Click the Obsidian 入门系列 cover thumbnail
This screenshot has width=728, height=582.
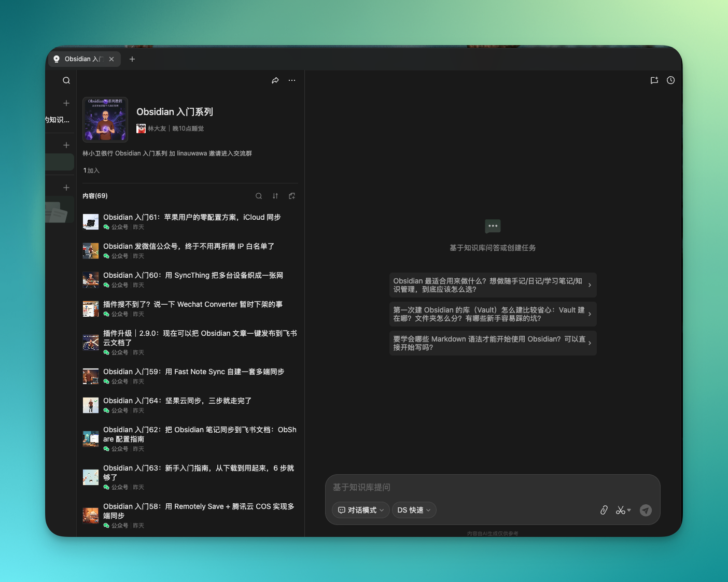(x=105, y=120)
